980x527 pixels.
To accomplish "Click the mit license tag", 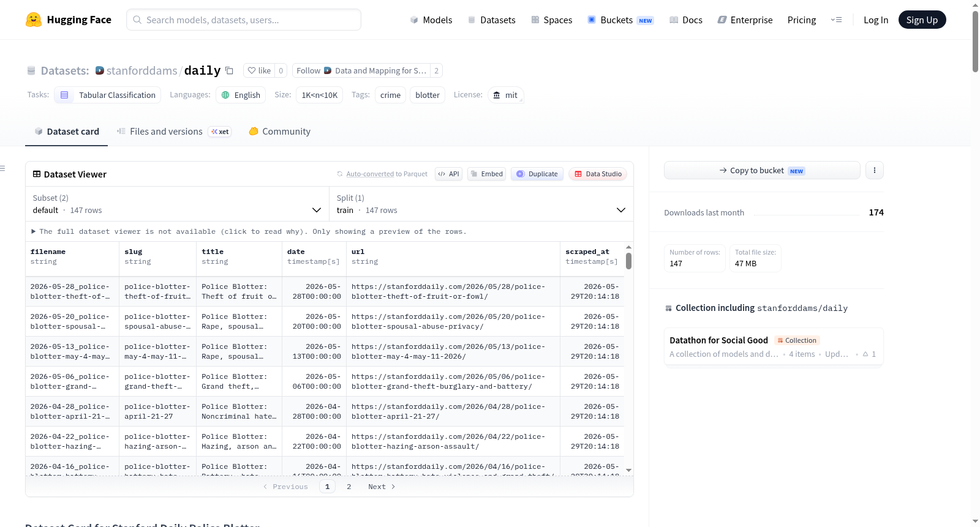I will point(505,95).
